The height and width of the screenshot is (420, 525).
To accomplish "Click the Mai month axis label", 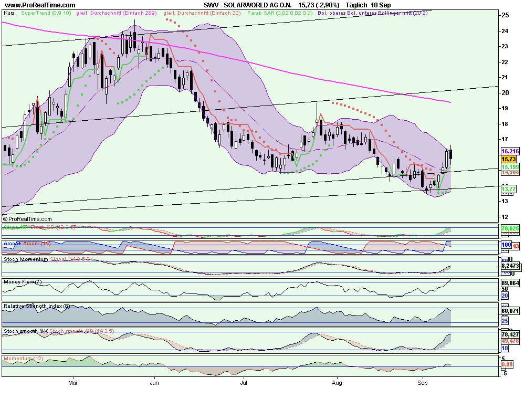I will click(x=72, y=383).
